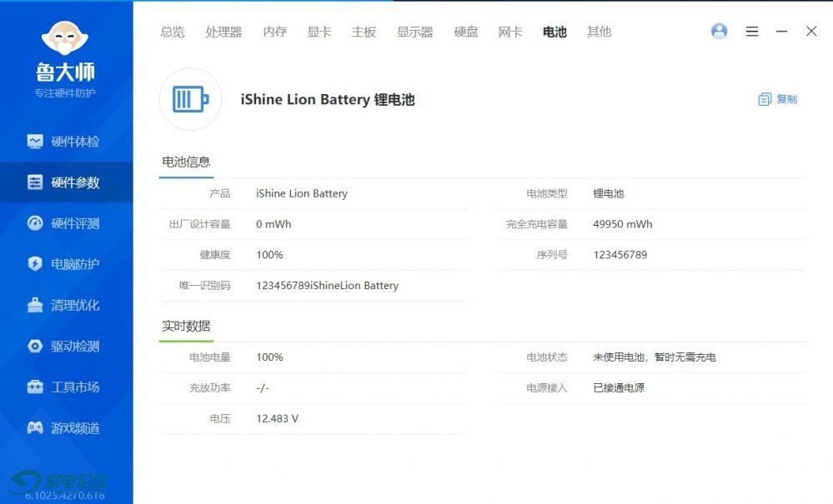This screenshot has height=504, width=833.
Task: Click the voltage value 12.483 V
Action: 278,418
